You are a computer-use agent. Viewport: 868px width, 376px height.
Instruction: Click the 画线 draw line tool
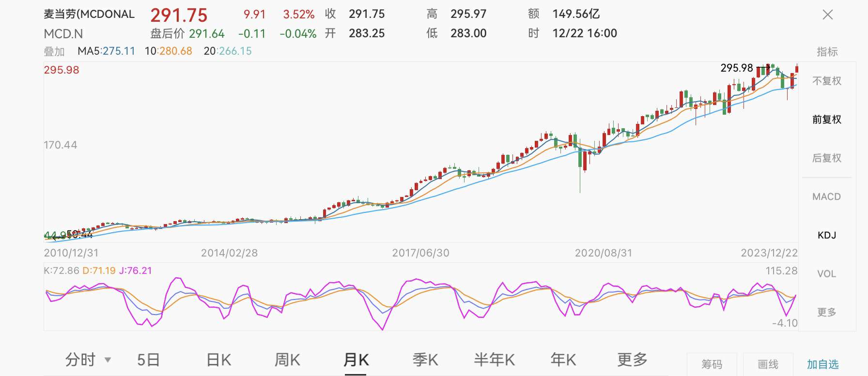tap(768, 364)
